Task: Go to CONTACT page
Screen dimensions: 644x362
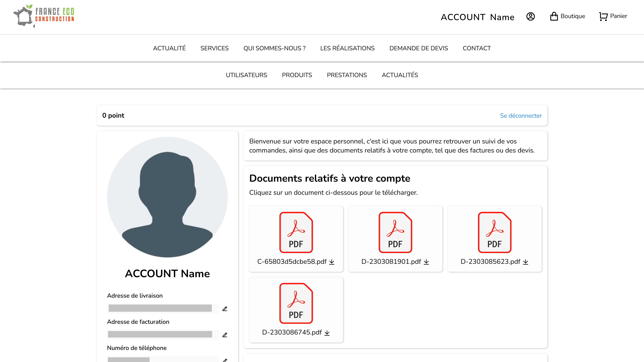Action: pyautogui.click(x=477, y=48)
